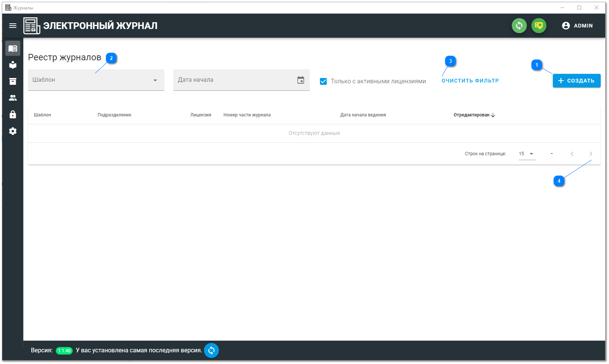Open the users group sidebar icon
The image size is (609, 364).
[x=13, y=98]
